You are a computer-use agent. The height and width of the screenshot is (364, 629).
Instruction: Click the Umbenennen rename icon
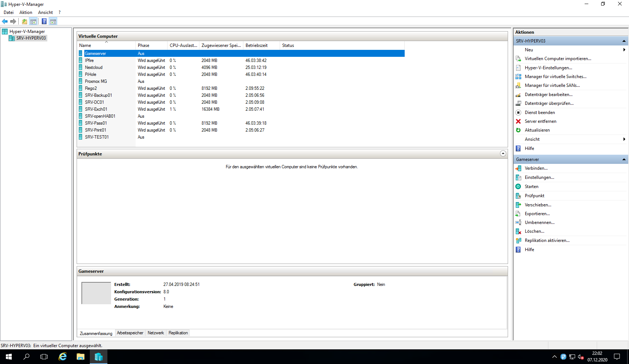518,223
